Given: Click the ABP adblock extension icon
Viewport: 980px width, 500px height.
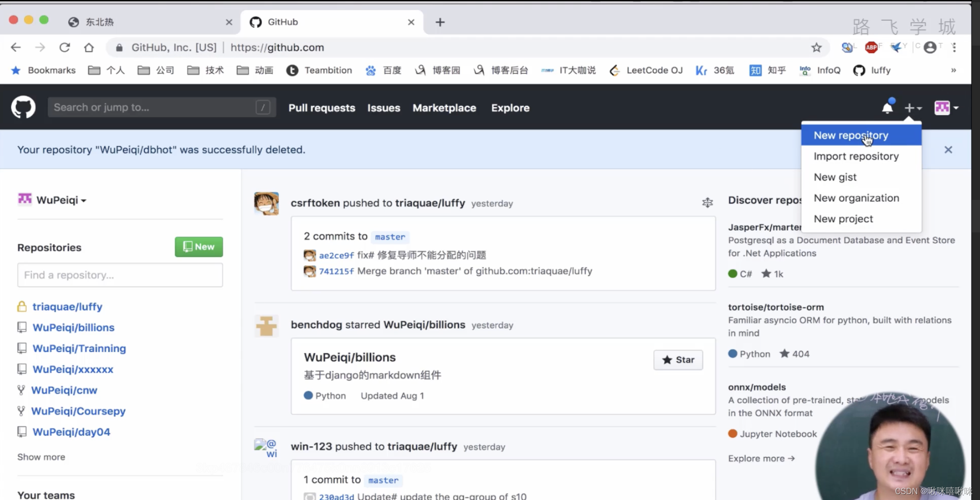Looking at the screenshot, I should coord(872,47).
